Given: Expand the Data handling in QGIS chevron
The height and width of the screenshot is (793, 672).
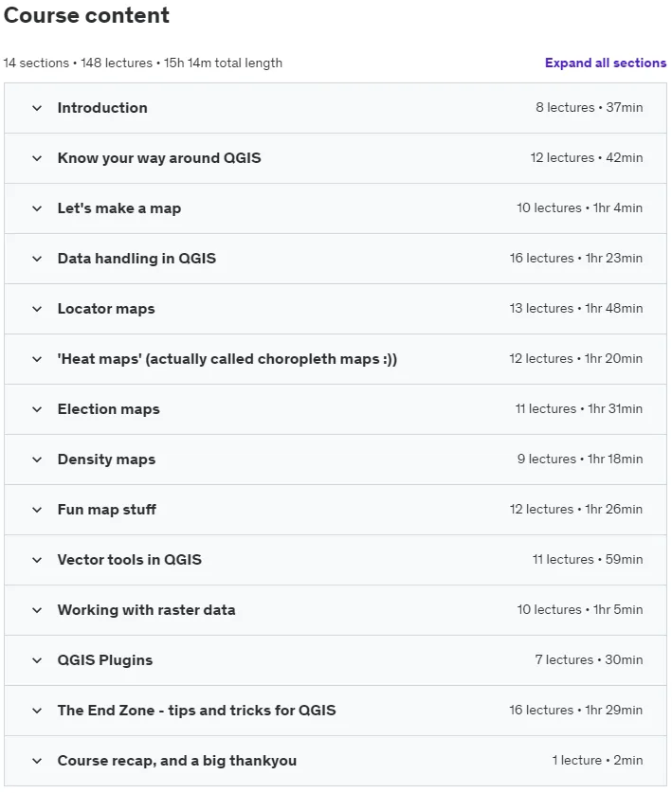Looking at the screenshot, I should click(x=37, y=259).
